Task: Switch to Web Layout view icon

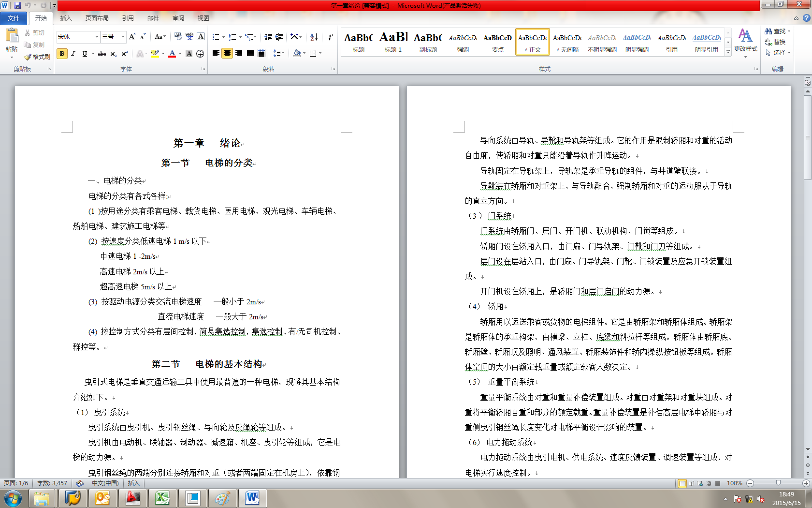Action: coord(700,483)
